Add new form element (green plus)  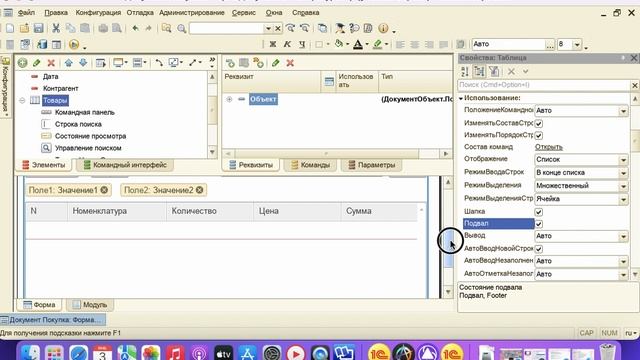coord(22,63)
